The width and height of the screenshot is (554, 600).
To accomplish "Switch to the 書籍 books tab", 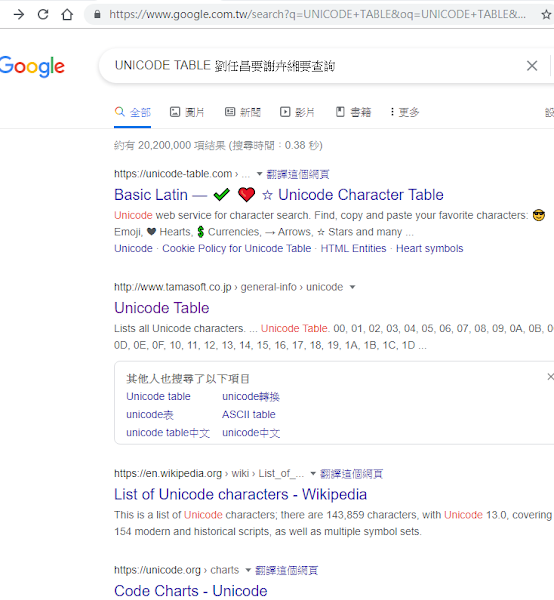I will click(353, 112).
